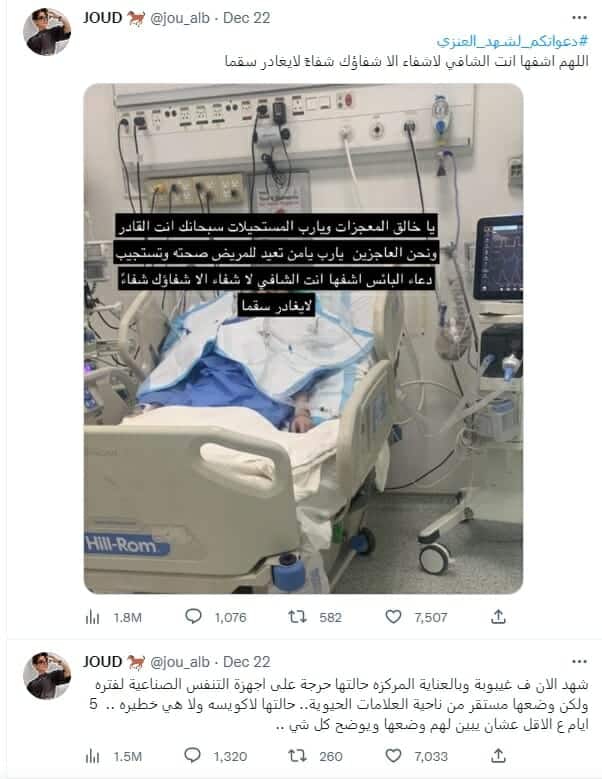Click reply icon on tweet with 1,076 replies
Screen dimensions: 602x779
tap(193, 617)
